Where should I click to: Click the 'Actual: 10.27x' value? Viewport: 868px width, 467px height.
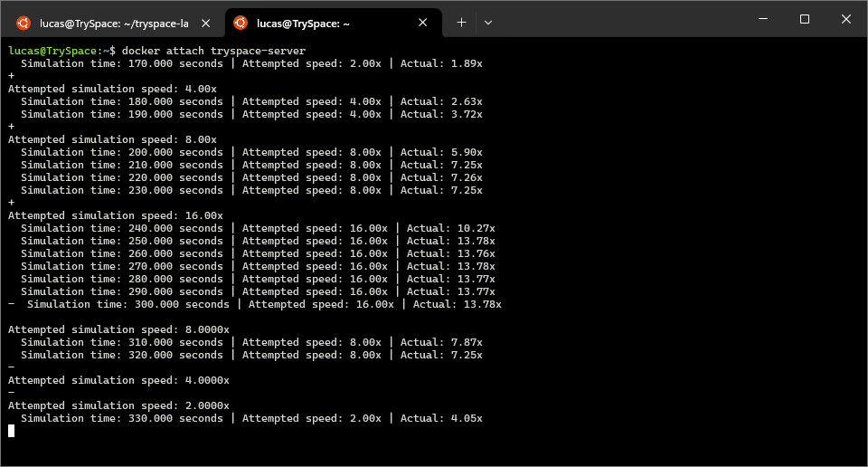tap(450, 228)
